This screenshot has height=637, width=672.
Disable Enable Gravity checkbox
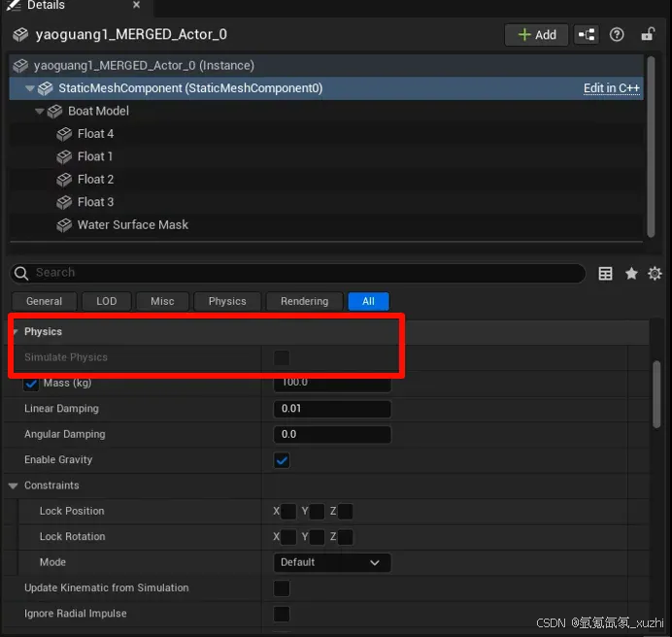(282, 460)
